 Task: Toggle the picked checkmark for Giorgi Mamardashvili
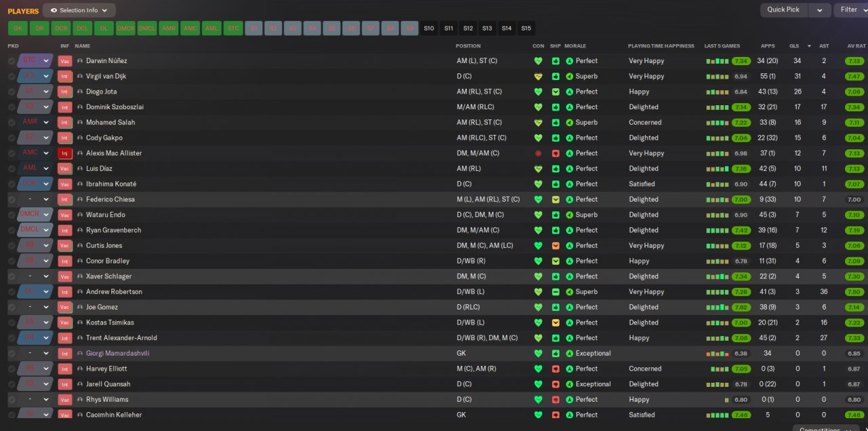(12, 354)
